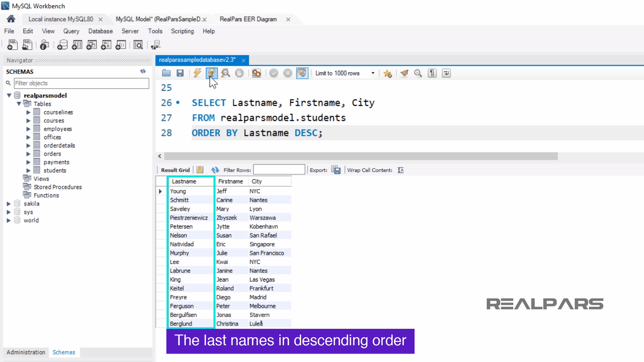Expand the world schema

pyautogui.click(x=9, y=221)
